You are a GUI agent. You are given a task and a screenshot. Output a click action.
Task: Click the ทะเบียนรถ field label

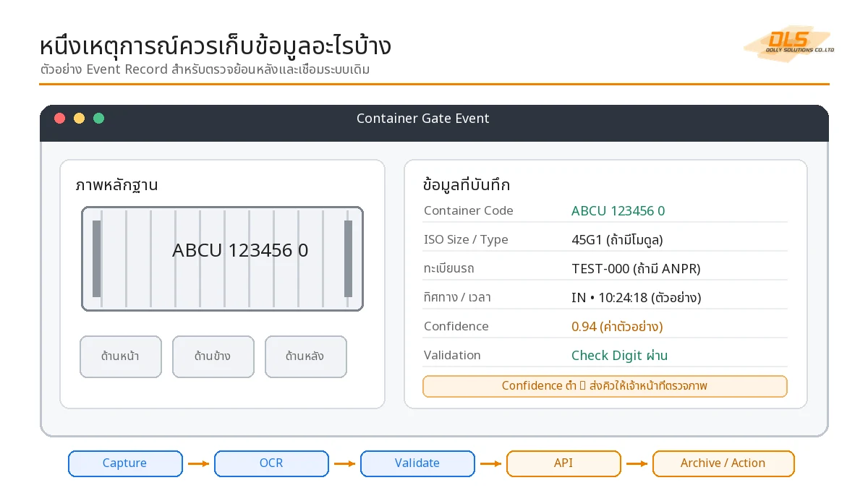[x=449, y=269]
